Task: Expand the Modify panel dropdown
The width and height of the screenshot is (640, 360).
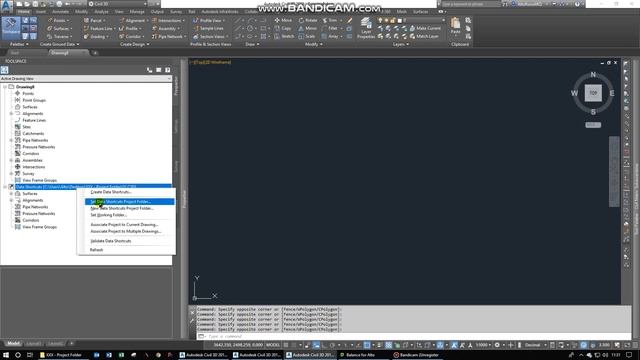Action: [x=313, y=44]
